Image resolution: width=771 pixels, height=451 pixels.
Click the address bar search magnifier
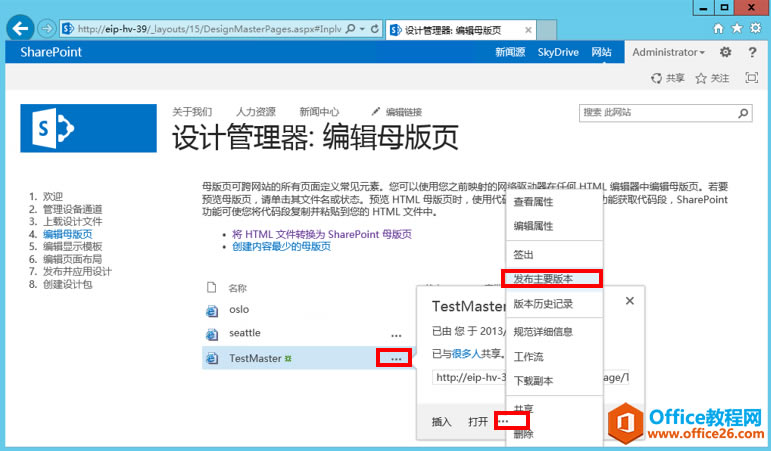point(350,29)
